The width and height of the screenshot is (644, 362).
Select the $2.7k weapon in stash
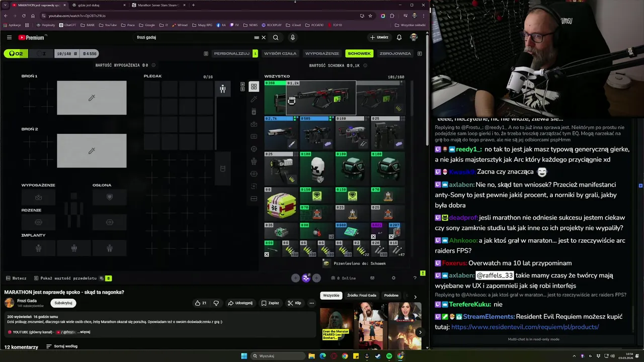[x=281, y=134]
